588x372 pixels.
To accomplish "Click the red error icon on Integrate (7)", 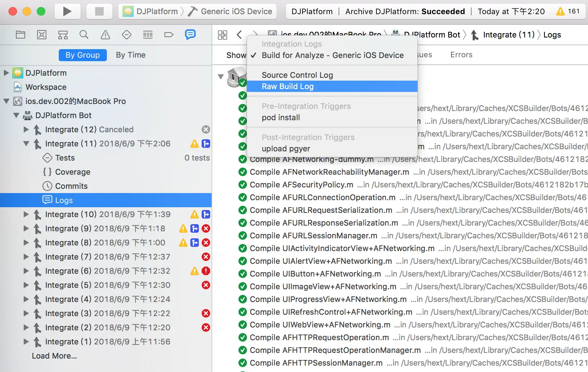I will [206, 257].
